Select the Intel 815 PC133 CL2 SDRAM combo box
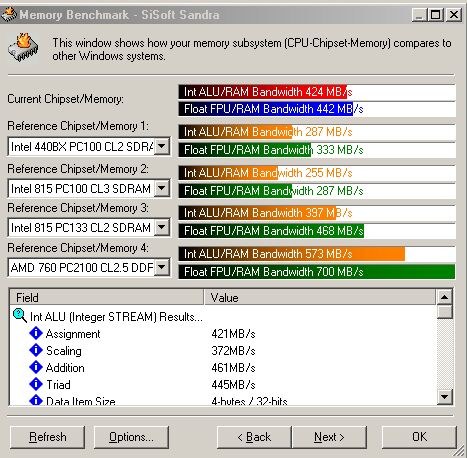This screenshot has width=467, height=458. coord(89,228)
